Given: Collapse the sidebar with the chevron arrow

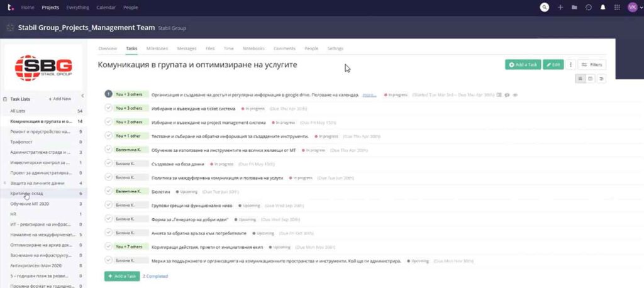Looking at the screenshot, I should [82, 96].
